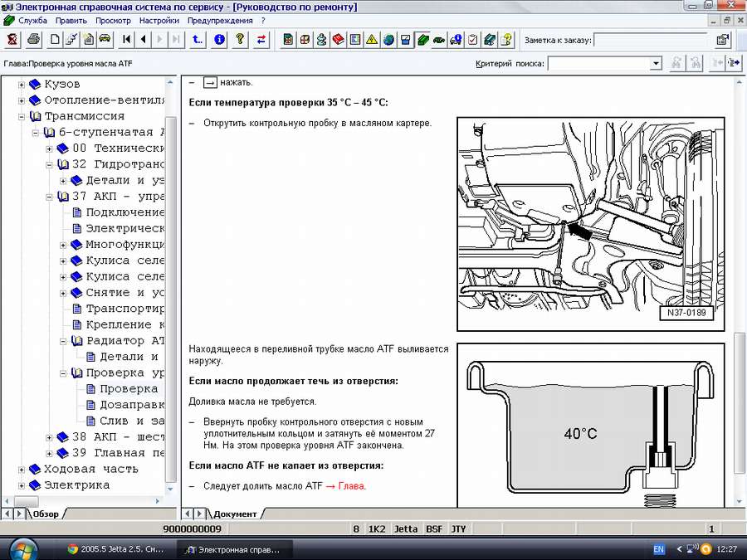Open the Предупреждения menu
Screen dimensions: 747x560
[220, 21]
